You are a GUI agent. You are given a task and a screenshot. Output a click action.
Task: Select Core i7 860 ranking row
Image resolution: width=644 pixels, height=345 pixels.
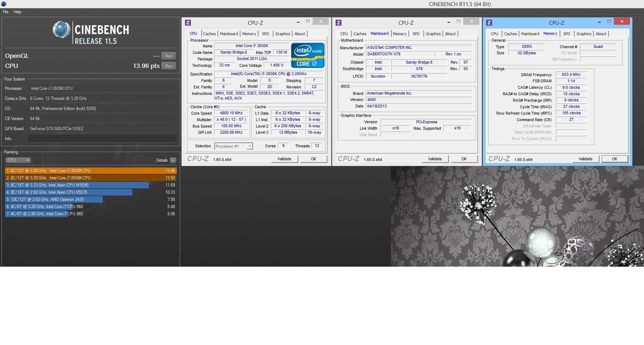(91, 214)
